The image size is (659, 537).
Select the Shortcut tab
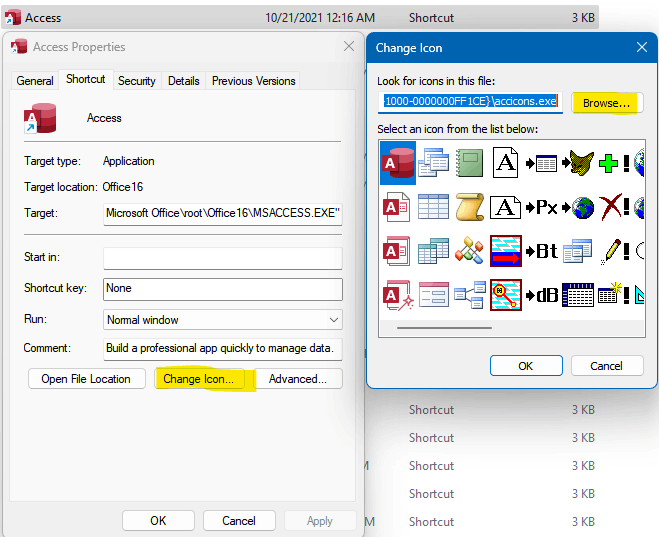coord(86,79)
